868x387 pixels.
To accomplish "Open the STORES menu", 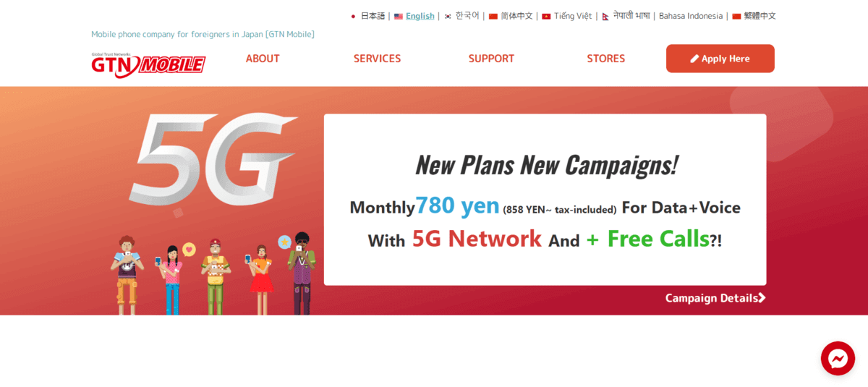I will click(x=606, y=59).
